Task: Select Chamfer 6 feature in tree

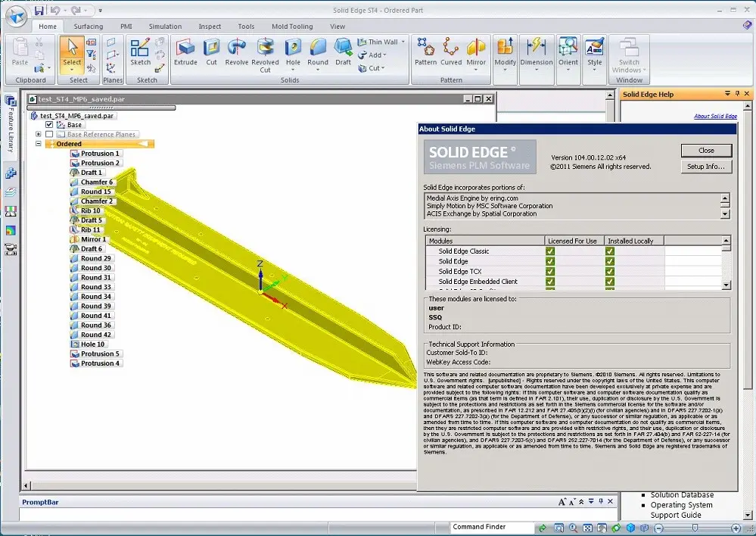Action: tap(92, 182)
